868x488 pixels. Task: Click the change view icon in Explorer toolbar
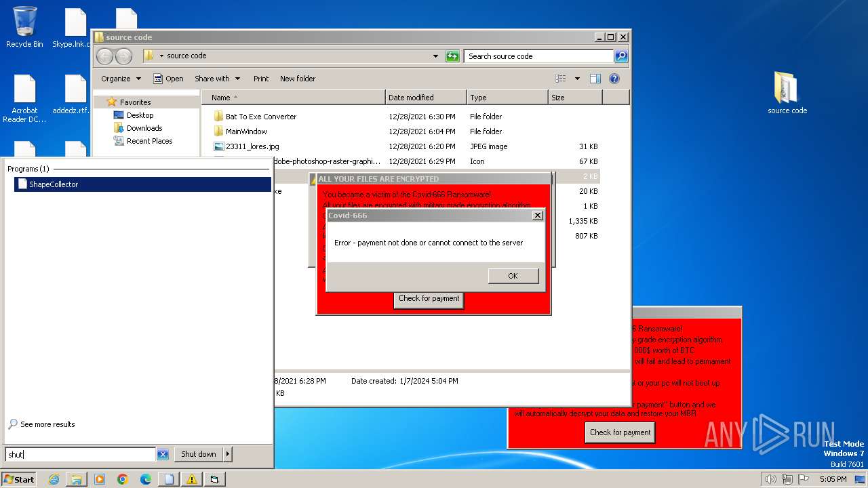pos(561,79)
